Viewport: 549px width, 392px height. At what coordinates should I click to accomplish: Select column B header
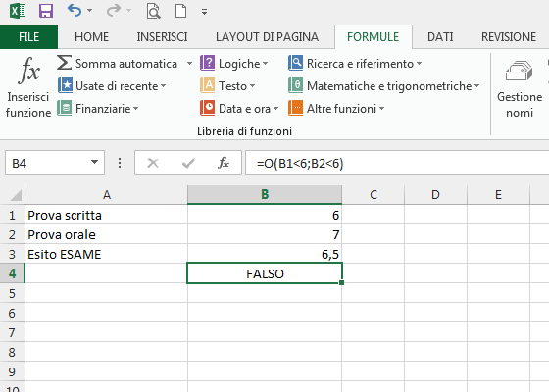pyautogui.click(x=265, y=195)
